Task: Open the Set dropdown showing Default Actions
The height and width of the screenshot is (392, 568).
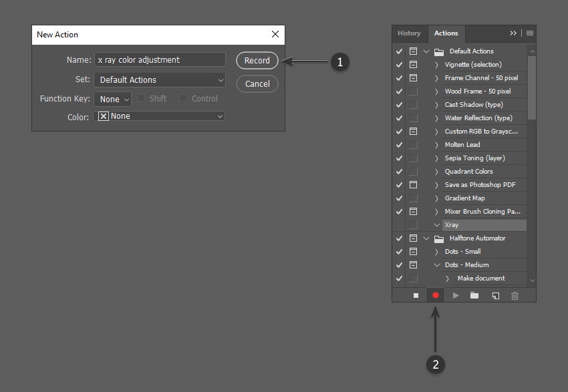Action: (160, 80)
